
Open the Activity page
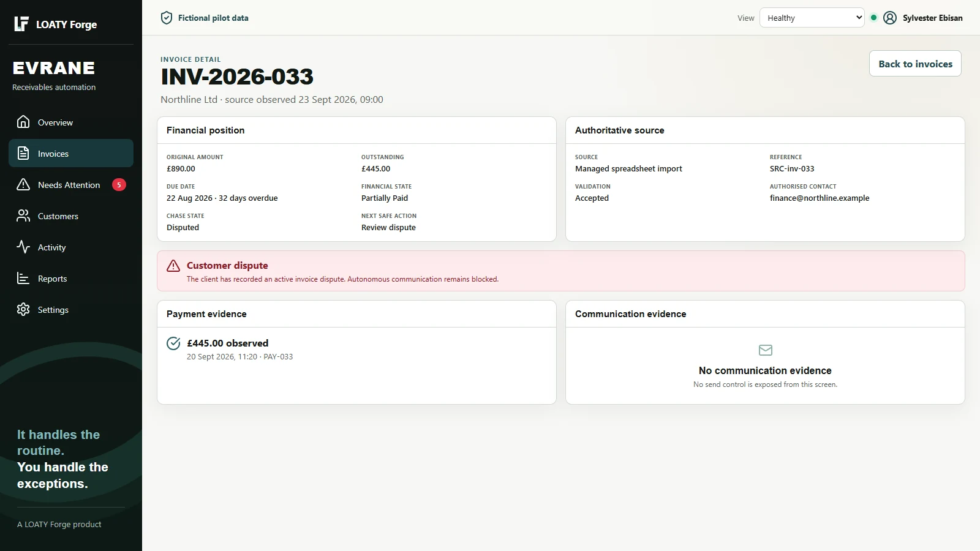pyautogui.click(x=71, y=247)
